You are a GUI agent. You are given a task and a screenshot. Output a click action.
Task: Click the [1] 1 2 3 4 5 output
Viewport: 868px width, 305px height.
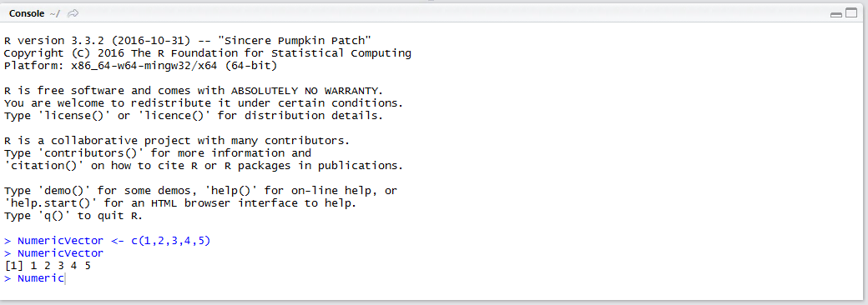click(48, 266)
